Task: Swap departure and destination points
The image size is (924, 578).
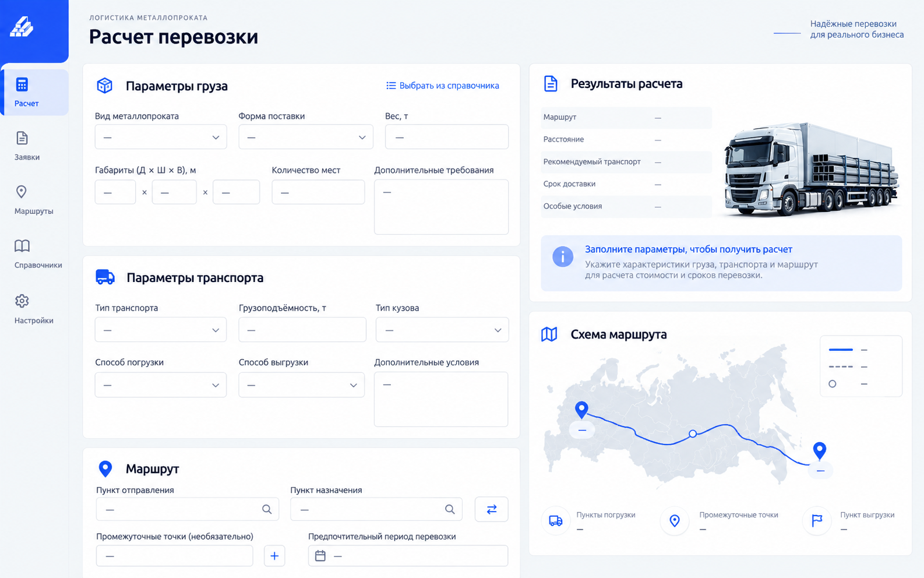Action: click(492, 509)
